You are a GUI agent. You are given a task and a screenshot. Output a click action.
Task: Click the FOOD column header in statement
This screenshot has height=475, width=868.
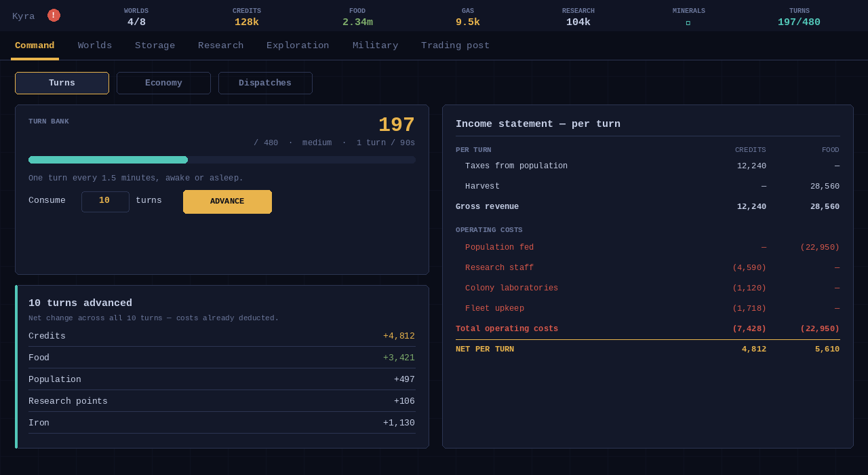coord(831,150)
